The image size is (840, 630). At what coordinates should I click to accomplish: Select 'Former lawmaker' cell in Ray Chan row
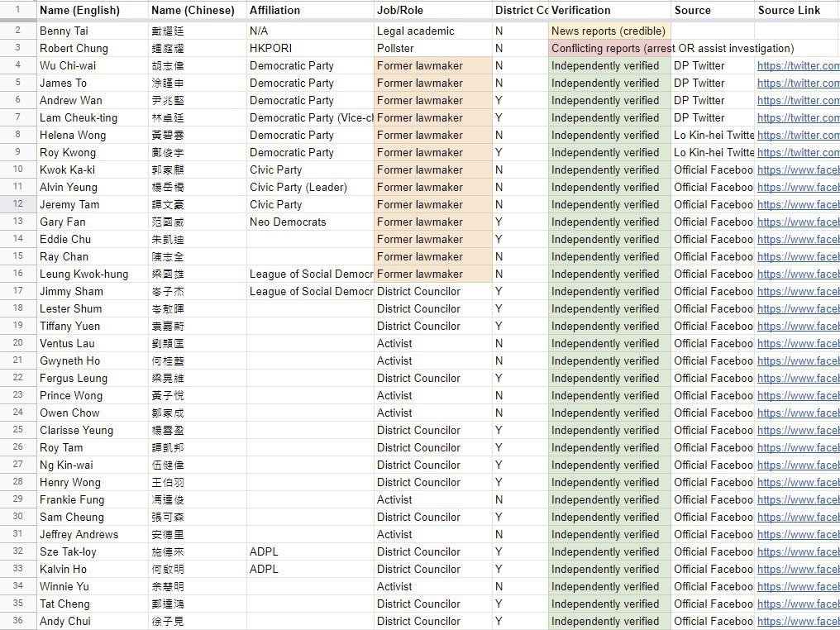433,256
